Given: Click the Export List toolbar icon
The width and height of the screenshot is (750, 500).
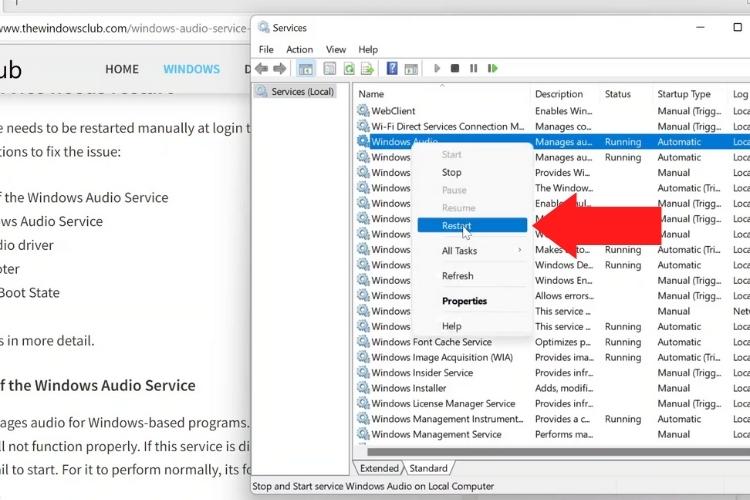Looking at the screenshot, I should (x=367, y=69).
